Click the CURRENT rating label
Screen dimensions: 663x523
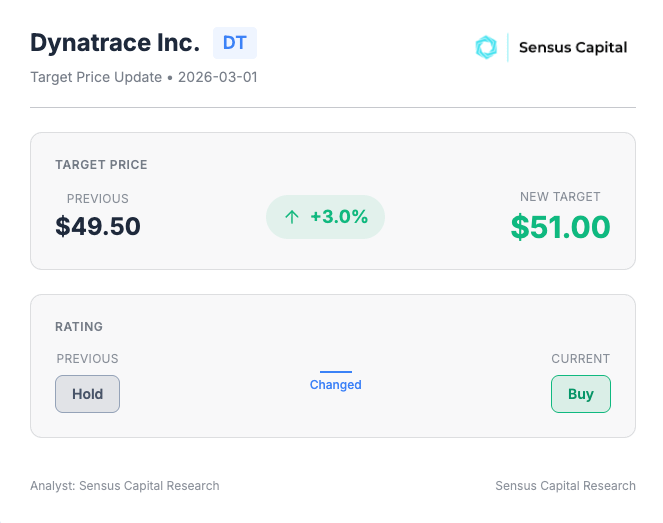pos(581,359)
